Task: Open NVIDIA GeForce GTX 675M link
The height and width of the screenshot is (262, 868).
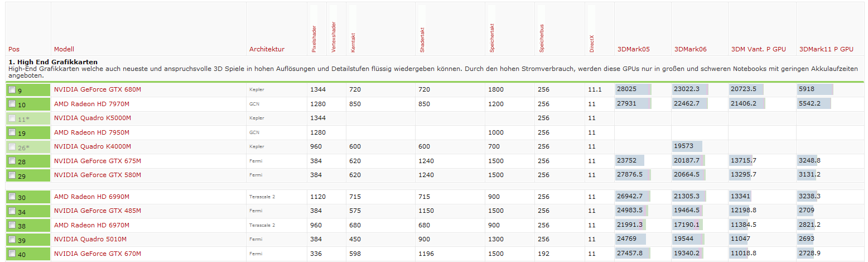Action: [97, 161]
